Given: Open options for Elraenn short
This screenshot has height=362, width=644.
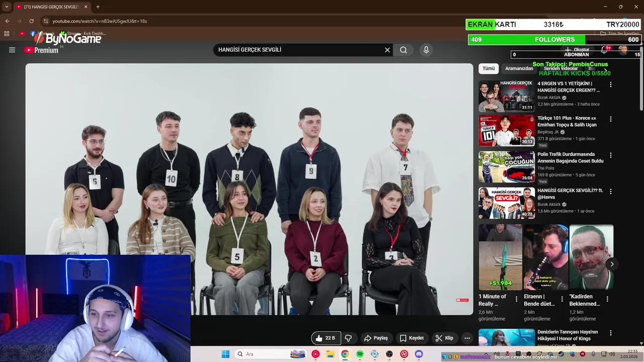Looking at the screenshot, I should tap(562, 299).
